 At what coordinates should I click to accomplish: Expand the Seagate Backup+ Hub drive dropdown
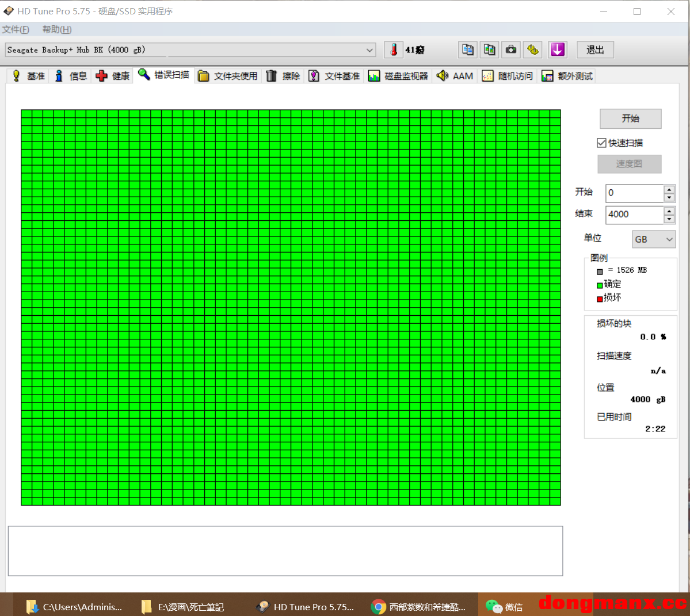[369, 50]
